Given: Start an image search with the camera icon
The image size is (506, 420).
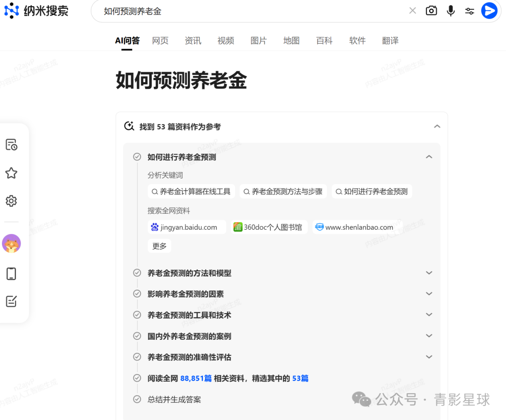Looking at the screenshot, I should point(431,10).
